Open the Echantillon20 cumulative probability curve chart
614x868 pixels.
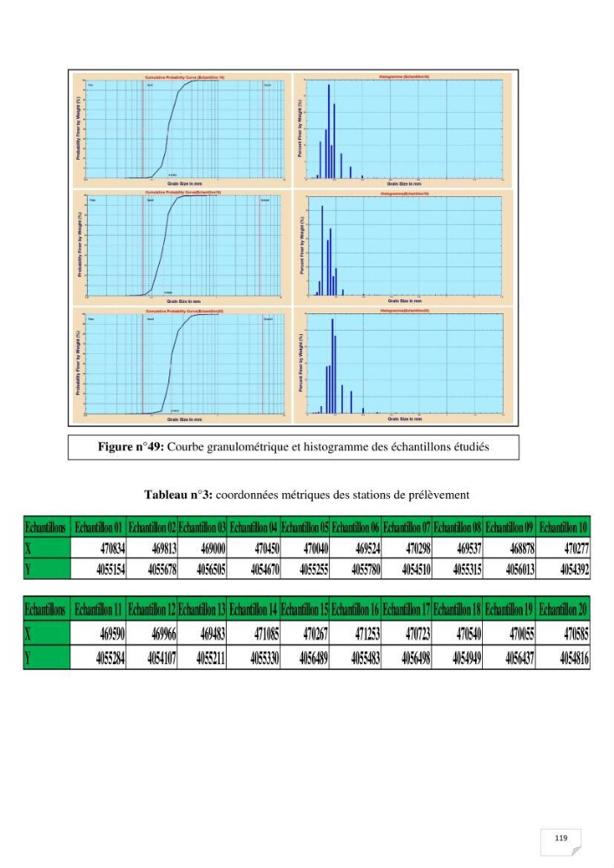pyautogui.click(x=182, y=366)
